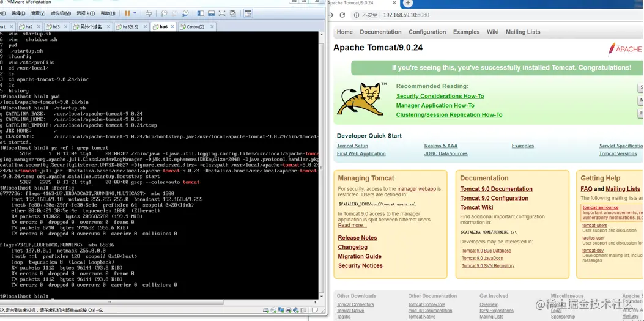This screenshot has width=644, height=321.
Task: Click the address bar showing 192.168.69.10:8080
Action: point(406,15)
